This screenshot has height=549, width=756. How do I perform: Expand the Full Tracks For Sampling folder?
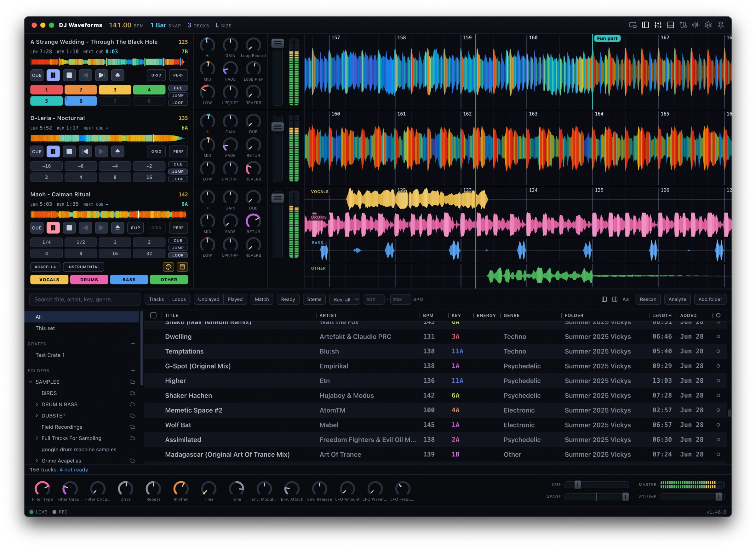point(37,438)
